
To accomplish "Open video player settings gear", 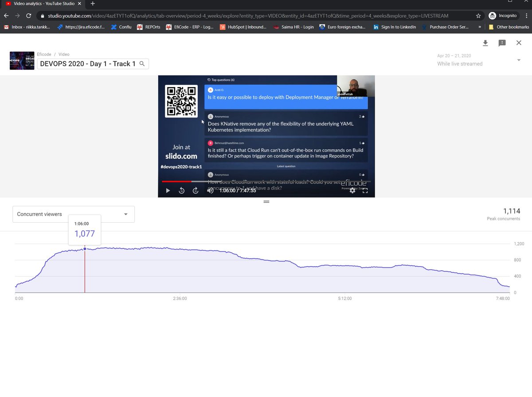I will (x=352, y=190).
